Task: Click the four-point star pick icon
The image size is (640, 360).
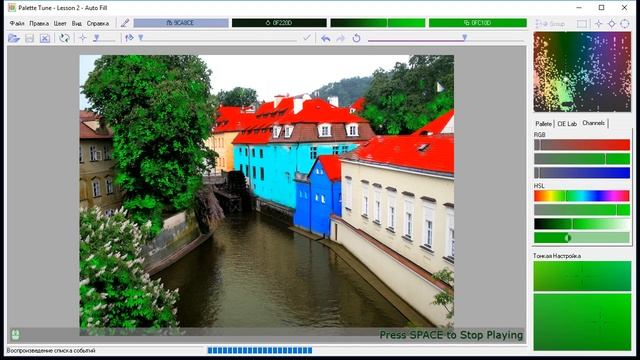Action: [x=83, y=38]
